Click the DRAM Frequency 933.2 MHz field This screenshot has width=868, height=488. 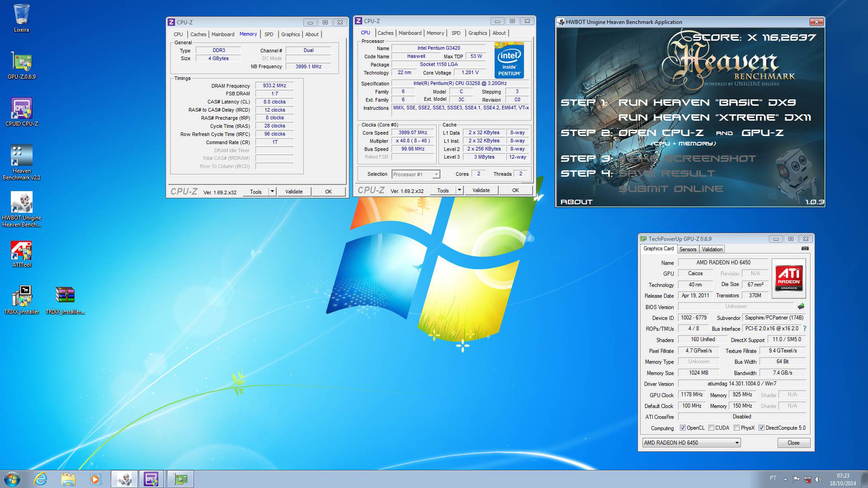pos(274,85)
